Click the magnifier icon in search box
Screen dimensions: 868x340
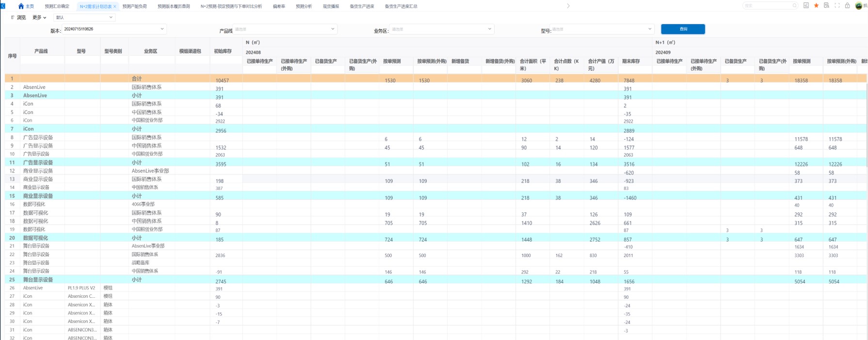pos(794,6)
